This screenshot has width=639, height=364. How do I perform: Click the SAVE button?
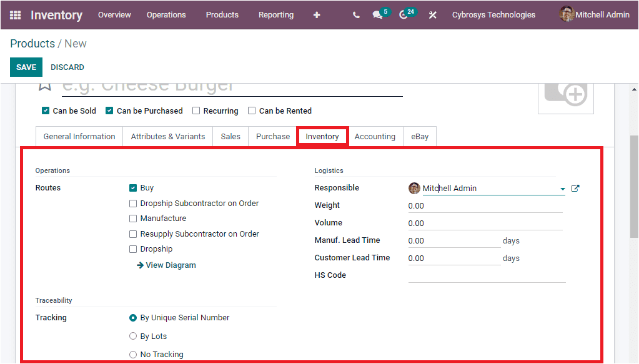pos(26,67)
